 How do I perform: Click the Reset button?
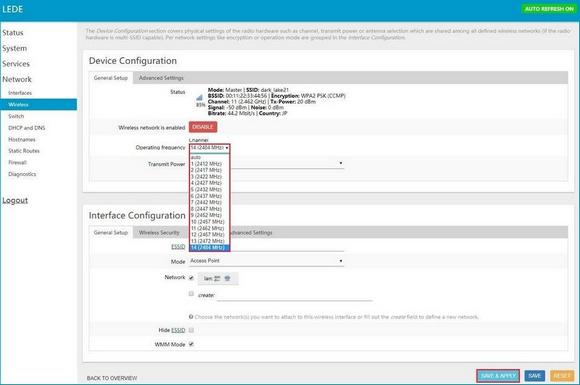[562, 376]
